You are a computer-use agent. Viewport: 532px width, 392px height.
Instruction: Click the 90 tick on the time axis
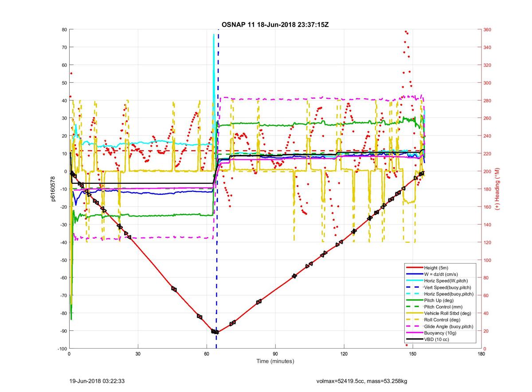[275, 354]
